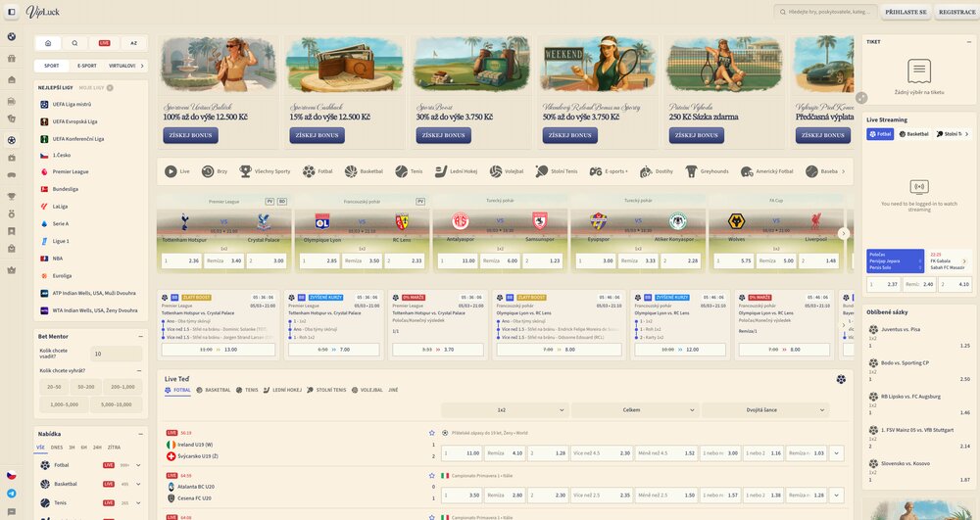Screen dimensions: 980x520
Task: Select DNES filter in Nabídka
Action: point(57,448)
